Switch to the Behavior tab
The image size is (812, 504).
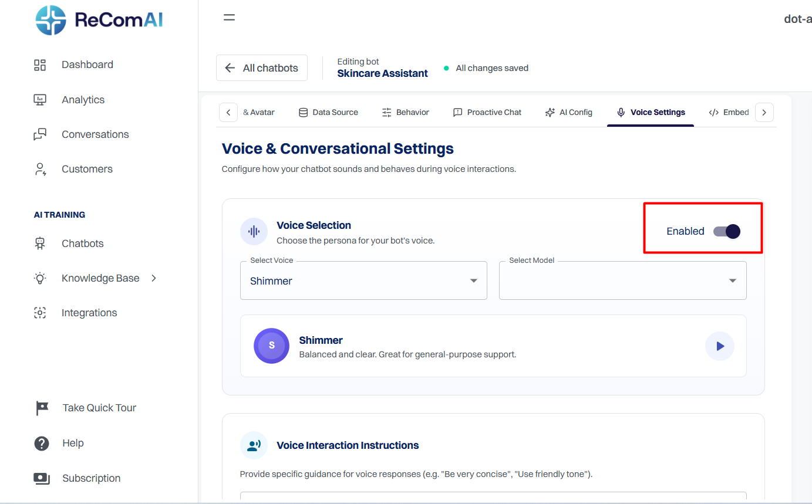[406, 112]
